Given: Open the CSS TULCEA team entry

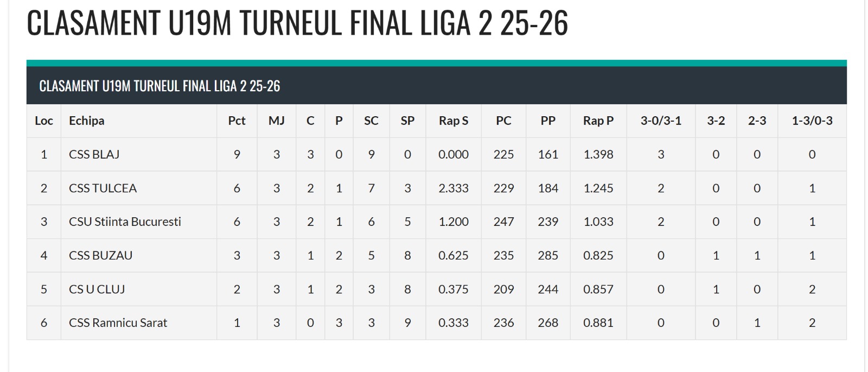Looking at the screenshot, I should [x=103, y=188].
